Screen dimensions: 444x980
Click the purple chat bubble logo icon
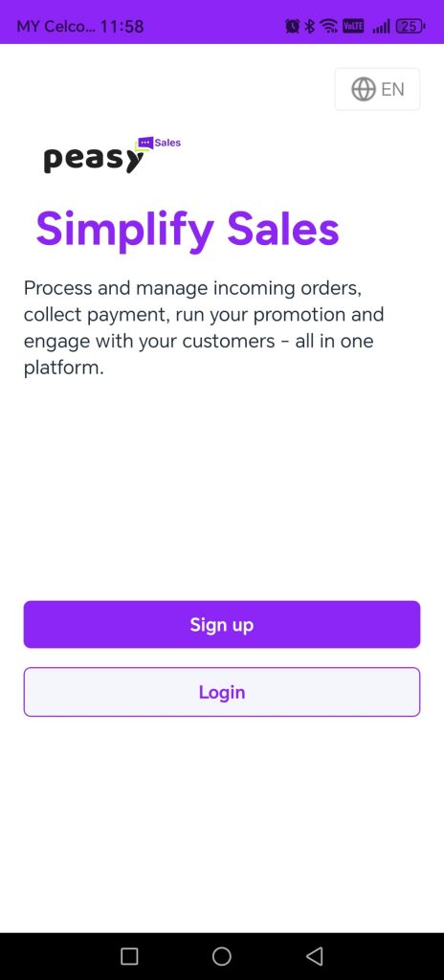pos(145,144)
